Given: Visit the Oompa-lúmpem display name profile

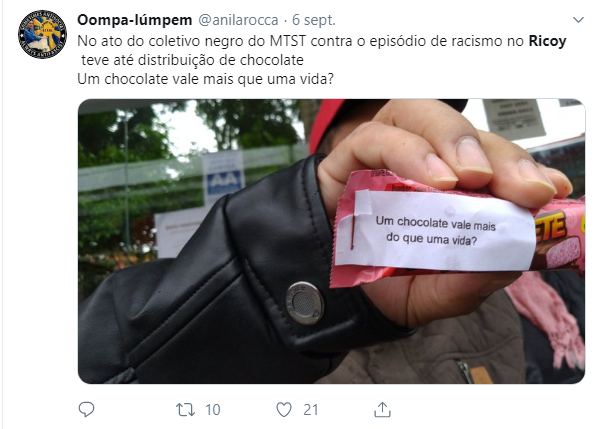Looking at the screenshot, I should click(134, 20).
